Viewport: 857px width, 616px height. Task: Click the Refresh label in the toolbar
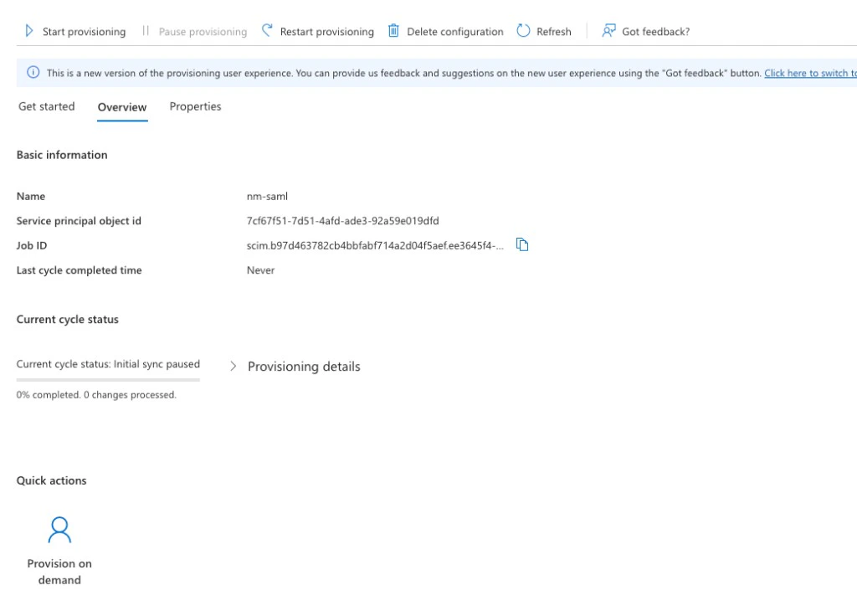point(554,32)
